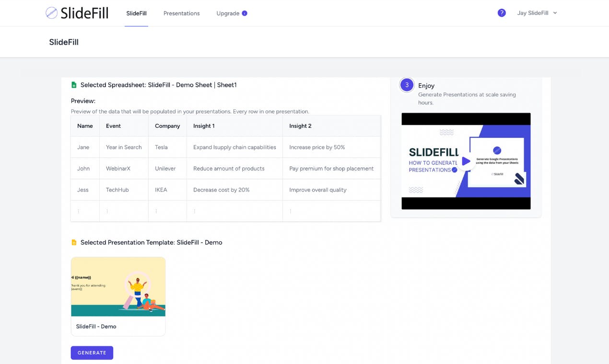Click the GENERATE button
This screenshot has height=364, width=609.
tap(92, 353)
